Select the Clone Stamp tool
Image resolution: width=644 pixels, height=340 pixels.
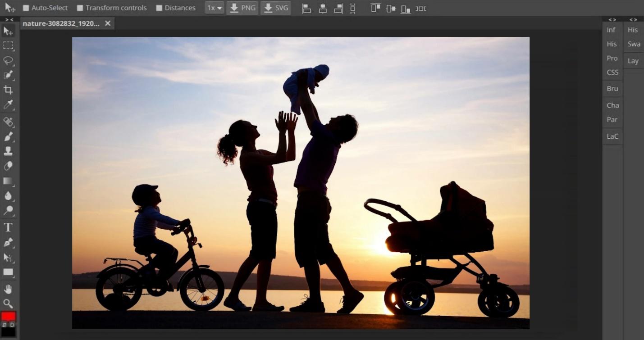point(8,151)
